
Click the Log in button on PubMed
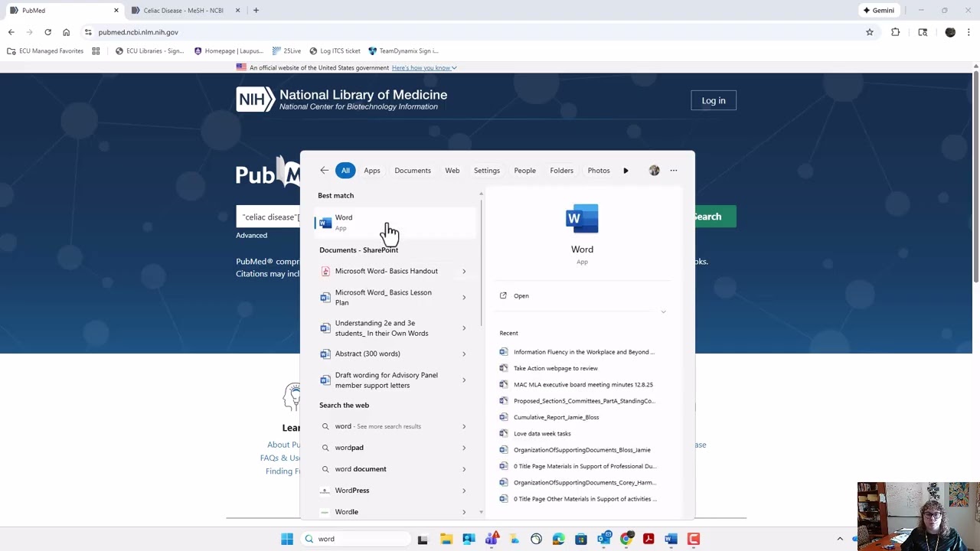pos(714,100)
